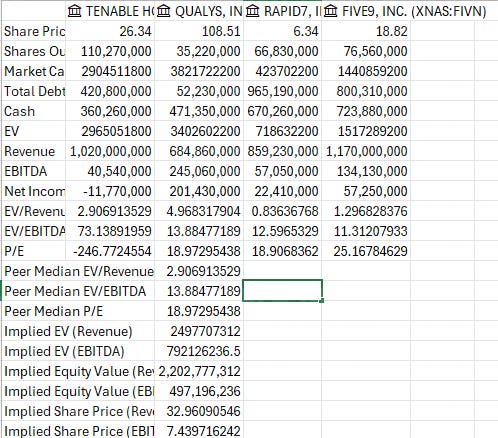498x438 pixels.
Task: Select EBITDA value 134,130,000
Action: point(372,171)
